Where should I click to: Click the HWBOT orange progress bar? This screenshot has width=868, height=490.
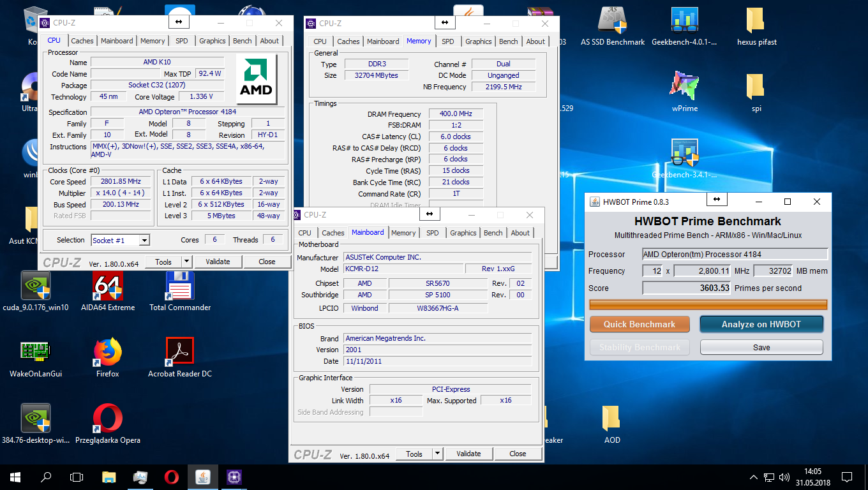pos(708,305)
